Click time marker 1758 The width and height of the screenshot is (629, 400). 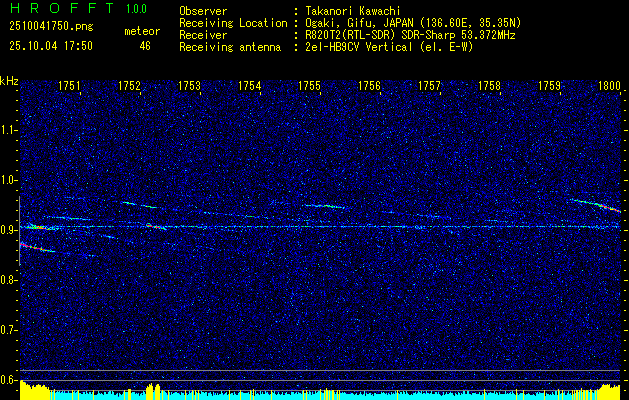click(x=490, y=85)
